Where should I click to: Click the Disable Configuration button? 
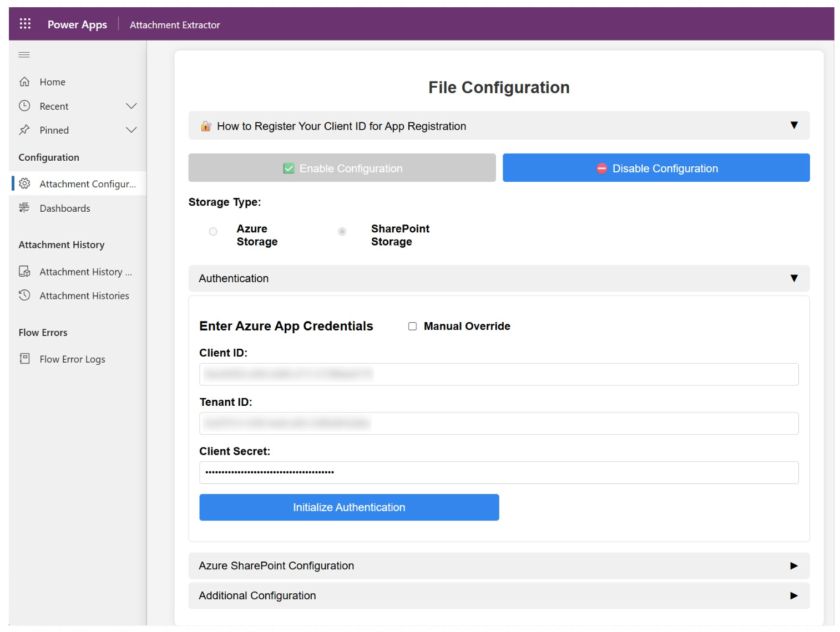[x=656, y=168]
